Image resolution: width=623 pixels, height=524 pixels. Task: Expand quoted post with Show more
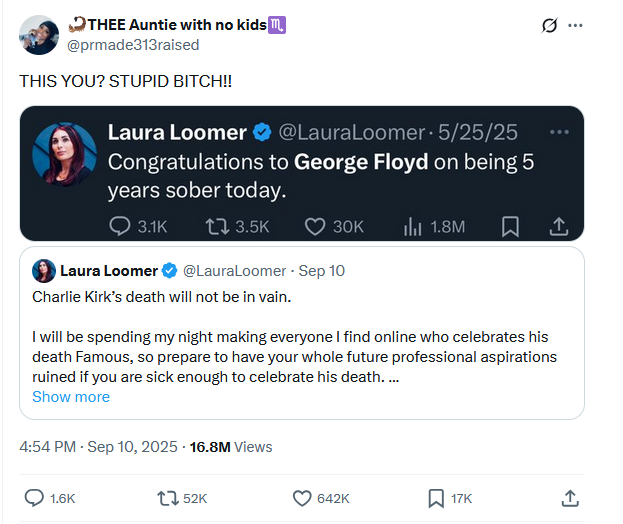click(71, 397)
